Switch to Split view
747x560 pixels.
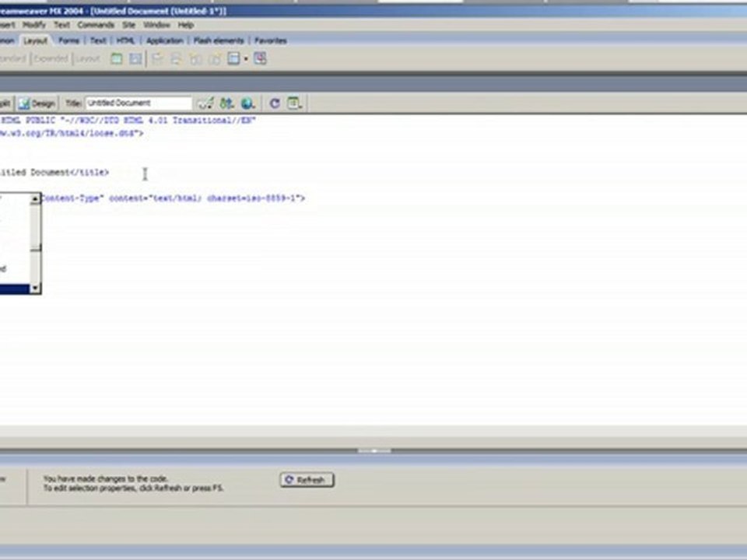[x=5, y=103]
